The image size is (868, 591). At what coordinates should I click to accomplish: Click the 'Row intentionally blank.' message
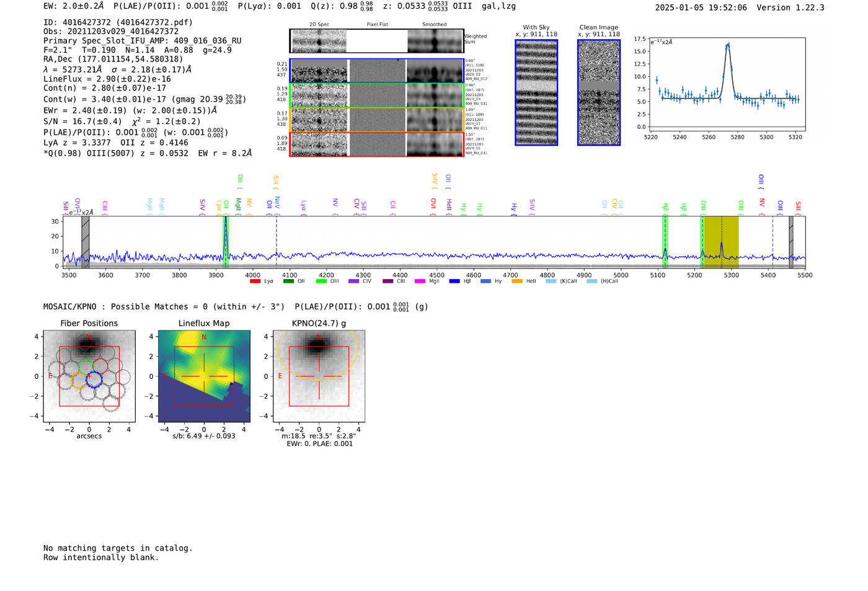coord(101,558)
